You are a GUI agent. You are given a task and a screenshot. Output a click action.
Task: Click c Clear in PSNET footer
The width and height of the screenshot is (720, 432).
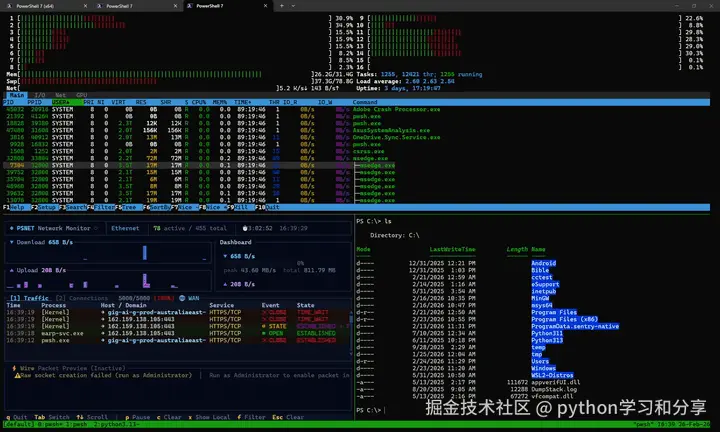169,417
